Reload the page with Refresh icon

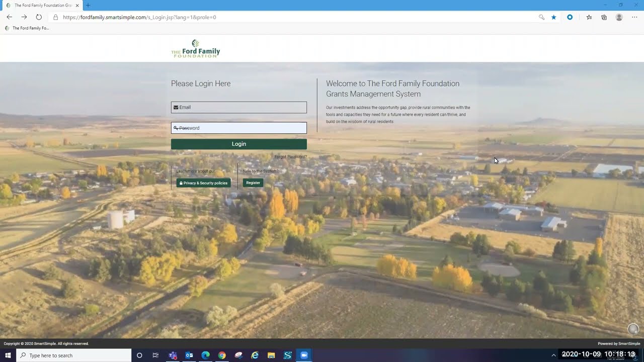[39, 17]
